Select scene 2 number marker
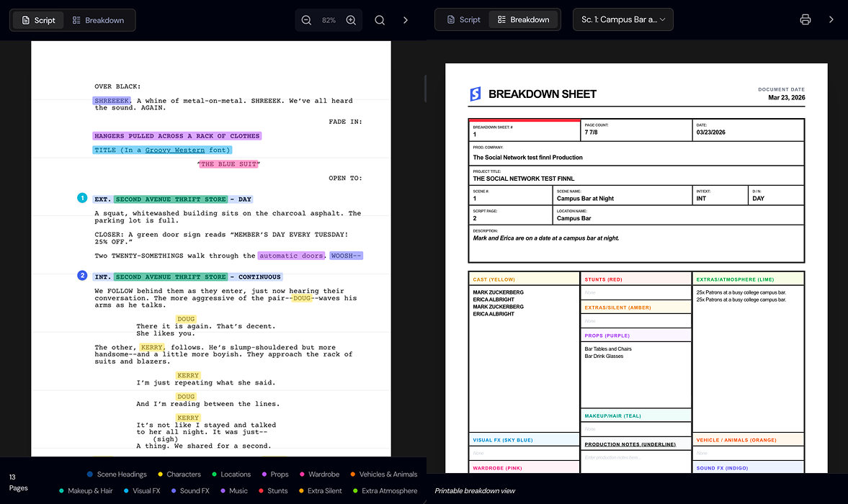Screen dimensions: 848x504 pos(82,276)
